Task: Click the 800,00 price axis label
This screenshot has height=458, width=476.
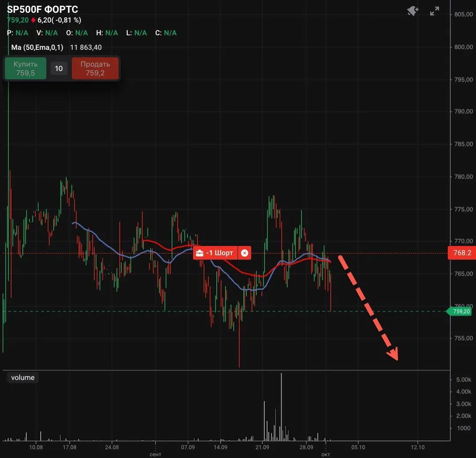Action: point(464,47)
